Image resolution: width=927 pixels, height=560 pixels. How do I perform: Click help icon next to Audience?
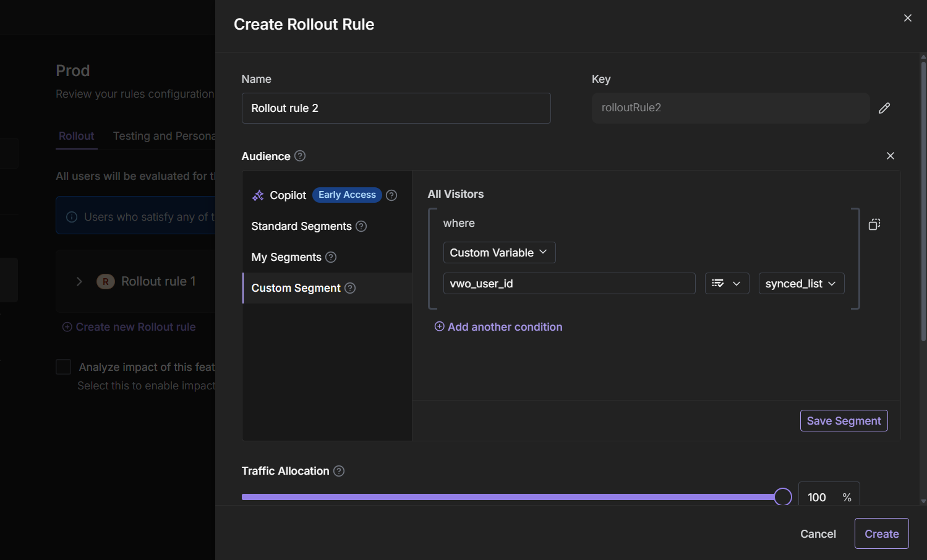[x=300, y=156]
